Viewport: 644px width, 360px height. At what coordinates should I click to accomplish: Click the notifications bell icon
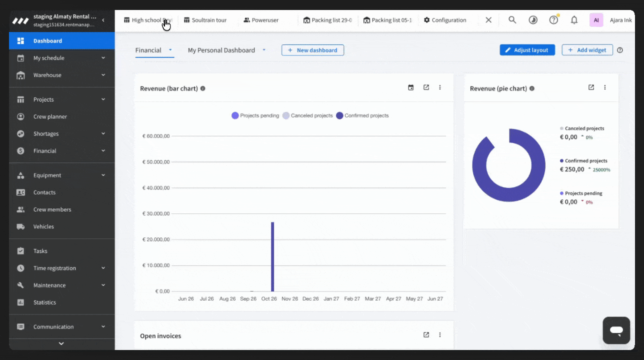574,20
